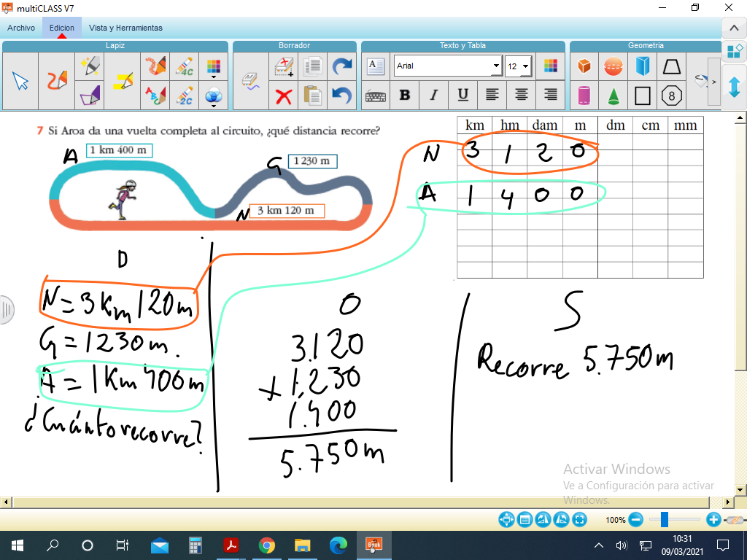Choose the sparkle magic pen tool
The image size is (747, 560).
coord(90,66)
